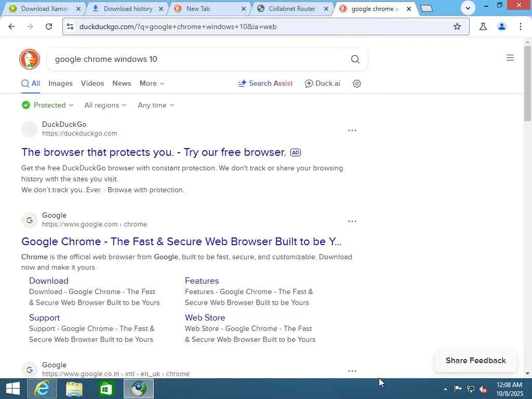Screen dimensions: 532x399
Task: Click https://duckduckgo.com URL text
Action: pos(79,134)
